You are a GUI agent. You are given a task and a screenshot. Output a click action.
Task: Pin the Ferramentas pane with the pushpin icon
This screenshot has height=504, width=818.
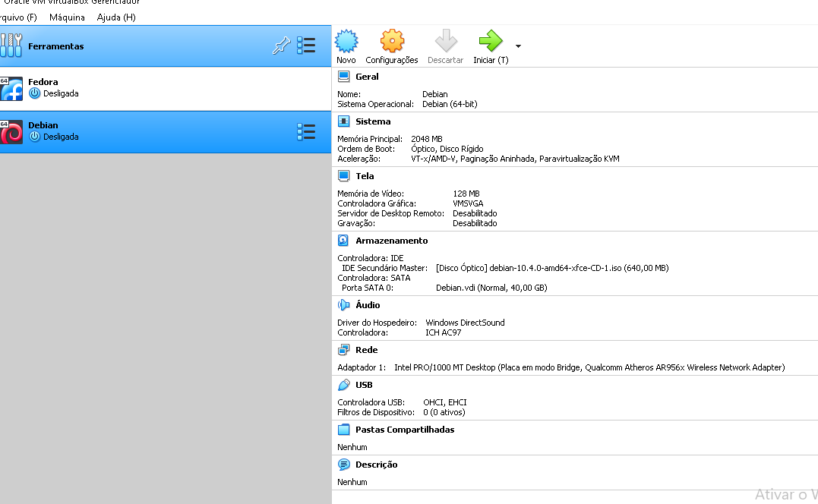(x=281, y=46)
